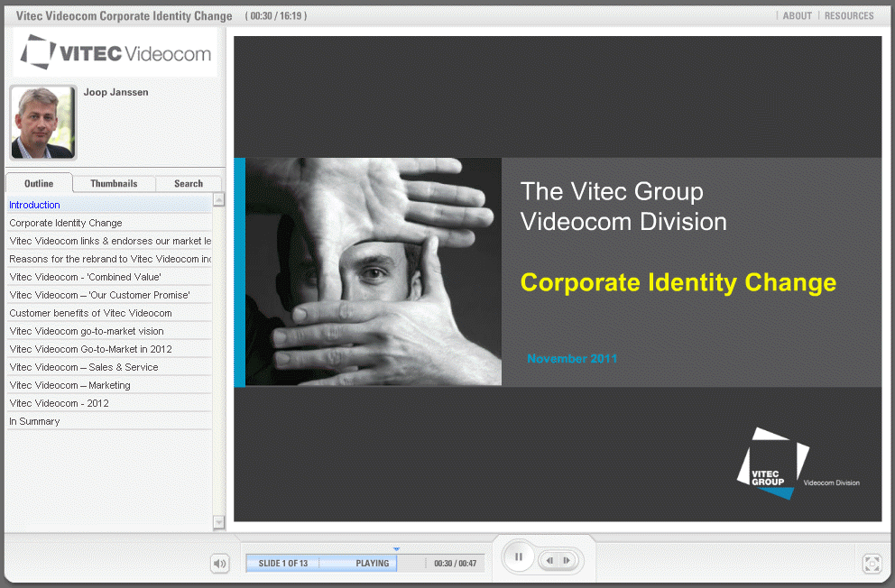Jump to Vitec Videocom Marketing slide
The image size is (895, 588).
coord(109,385)
